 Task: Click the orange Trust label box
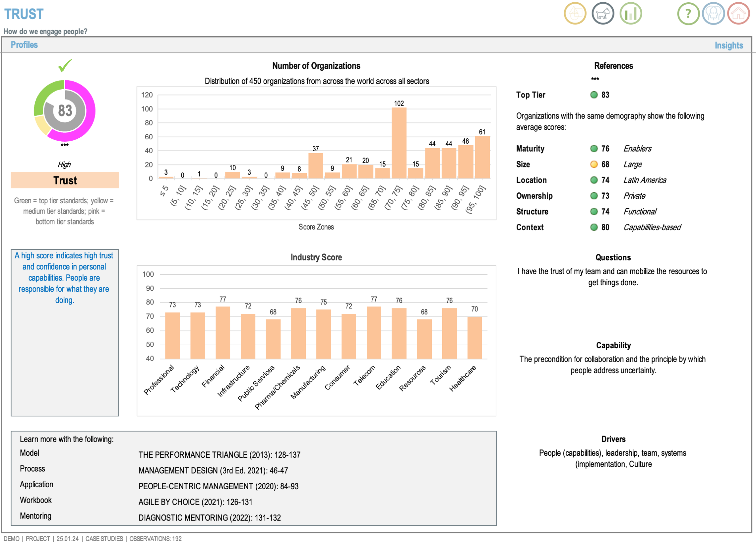click(x=65, y=180)
